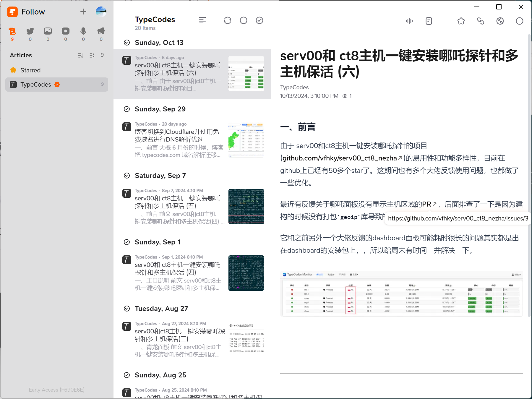
Task: Select the TypeCodes feed in sidebar
Action: pyautogui.click(x=56, y=85)
